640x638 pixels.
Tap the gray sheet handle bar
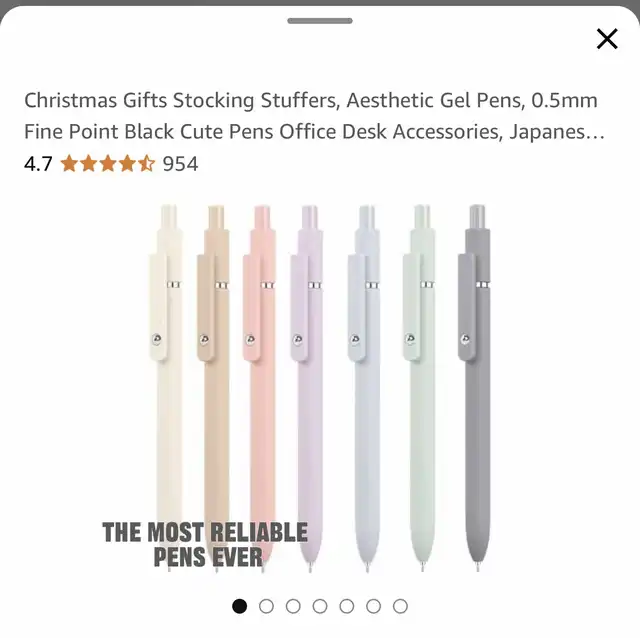tap(320, 21)
